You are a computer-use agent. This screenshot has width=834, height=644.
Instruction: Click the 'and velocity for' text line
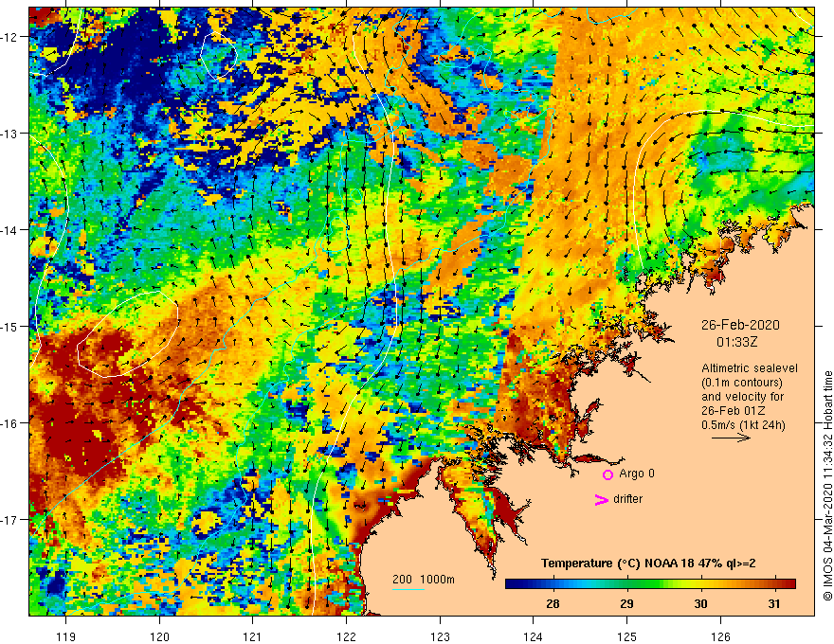742,397
